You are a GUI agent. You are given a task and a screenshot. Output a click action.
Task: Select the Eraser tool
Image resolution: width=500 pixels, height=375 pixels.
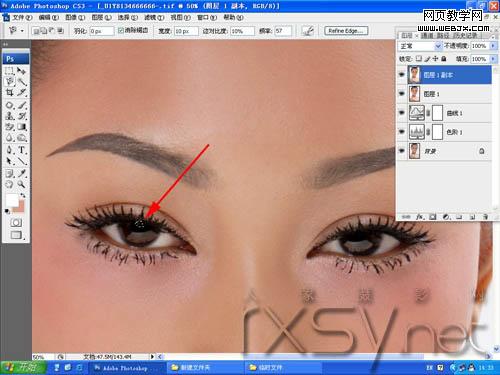point(9,127)
